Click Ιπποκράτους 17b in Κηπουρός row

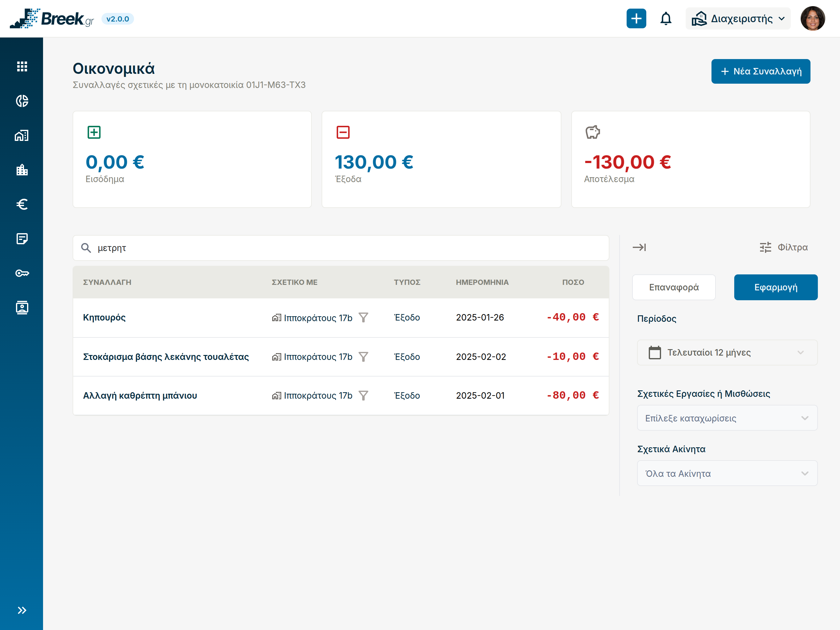click(318, 318)
